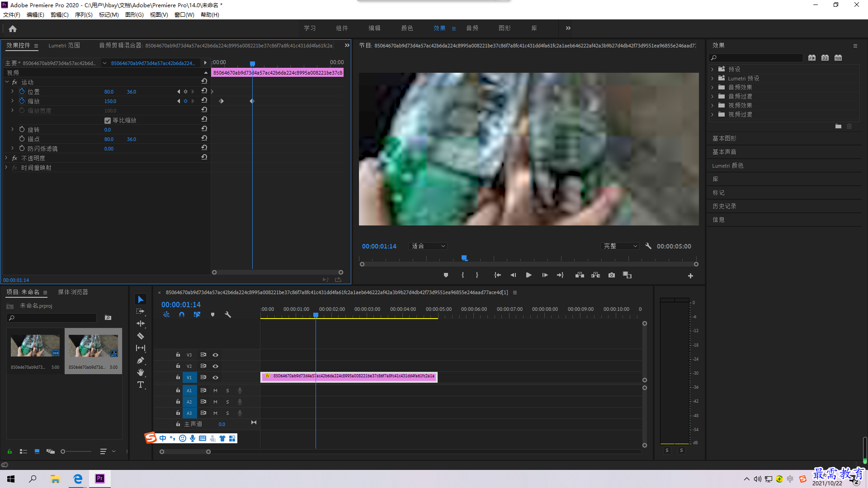
Task: Show more workspaces with double chevron
Action: pos(568,28)
